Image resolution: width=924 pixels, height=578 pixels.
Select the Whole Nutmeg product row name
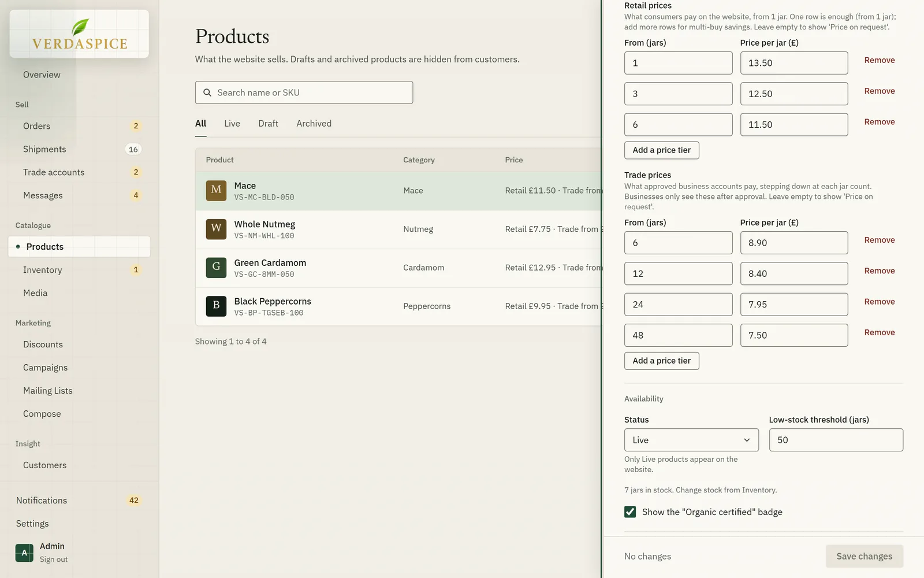[264, 224]
